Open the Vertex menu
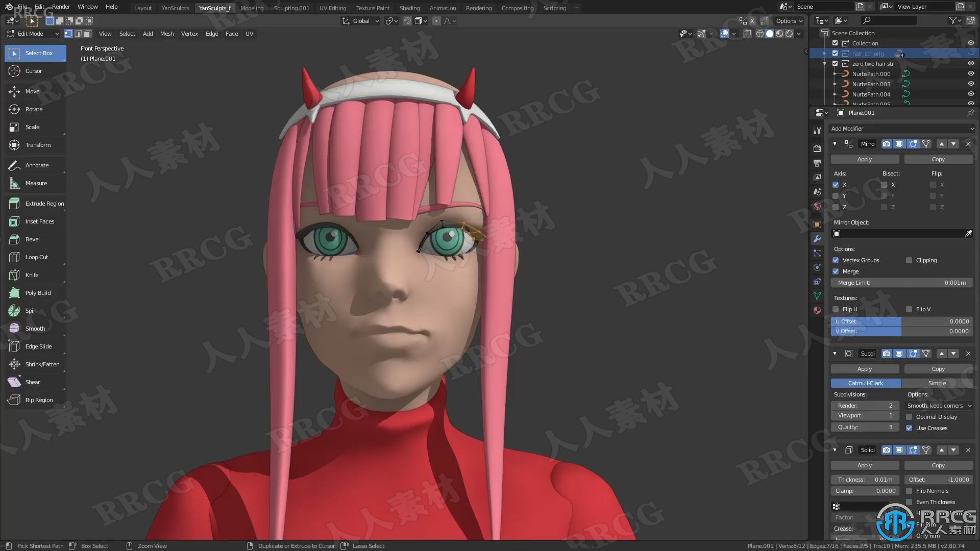Screen dimensions: 980x551 (x=189, y=34)
